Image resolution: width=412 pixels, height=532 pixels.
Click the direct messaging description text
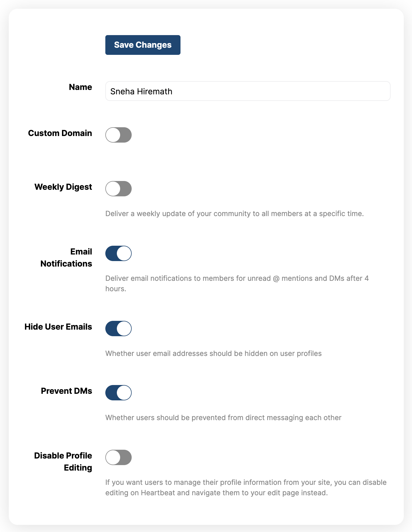pos(223,418)
